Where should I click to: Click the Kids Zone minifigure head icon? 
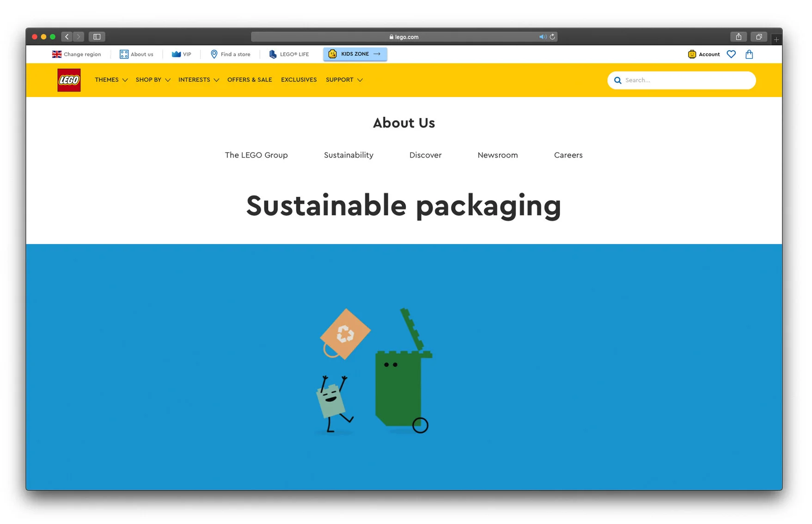pyautogui.click(x=332, y=54)
